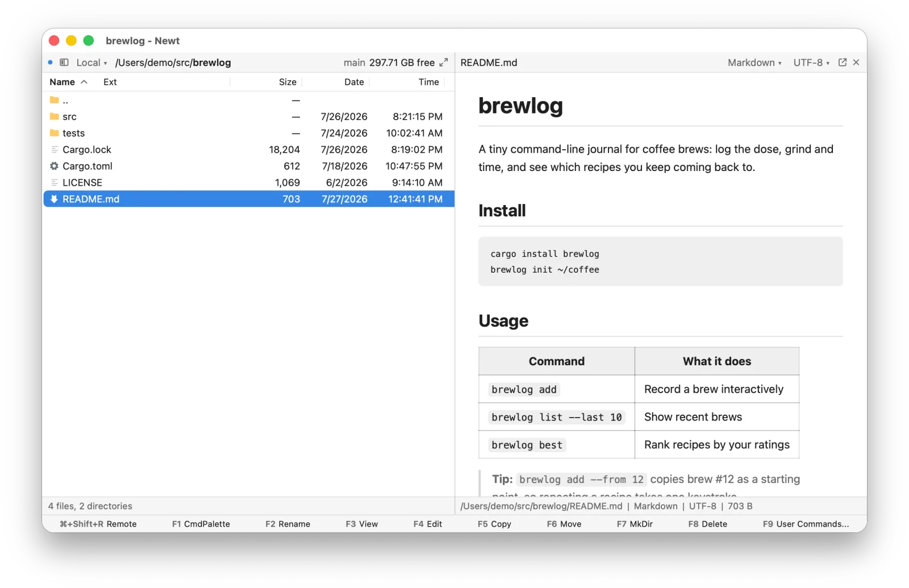Click the parent directory folder icon
The height and width of the screenshot is (588, 909).
tap(55, 101)
